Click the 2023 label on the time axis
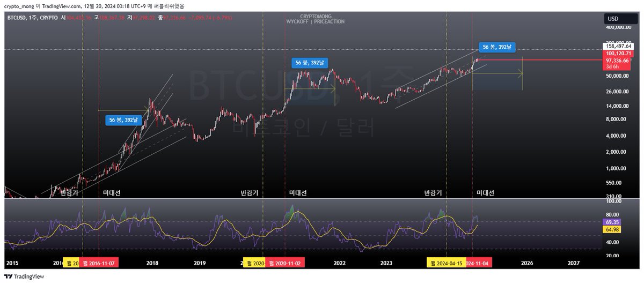Viewport: 644px width, 284px height. coord(386,263)
